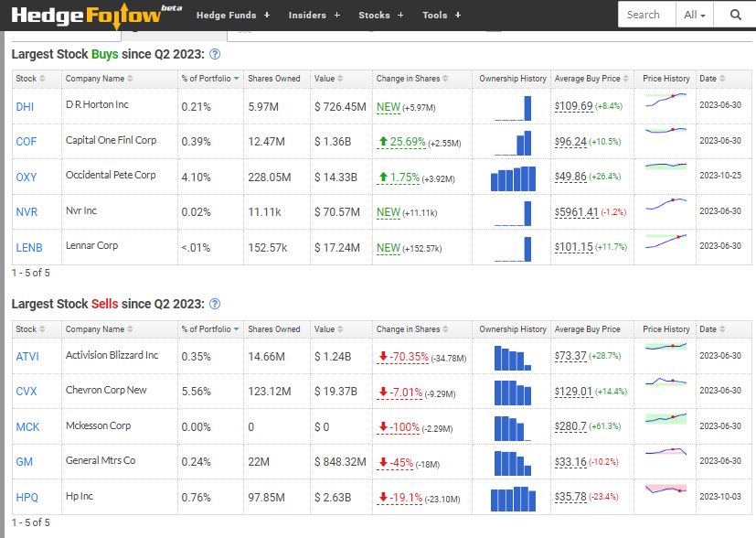Click 1.75% change for Occidental

(x=399, y=178)
